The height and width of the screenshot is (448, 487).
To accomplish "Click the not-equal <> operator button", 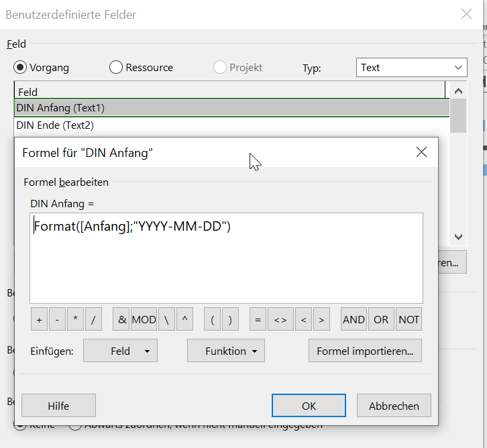I will tap(280, 320).
